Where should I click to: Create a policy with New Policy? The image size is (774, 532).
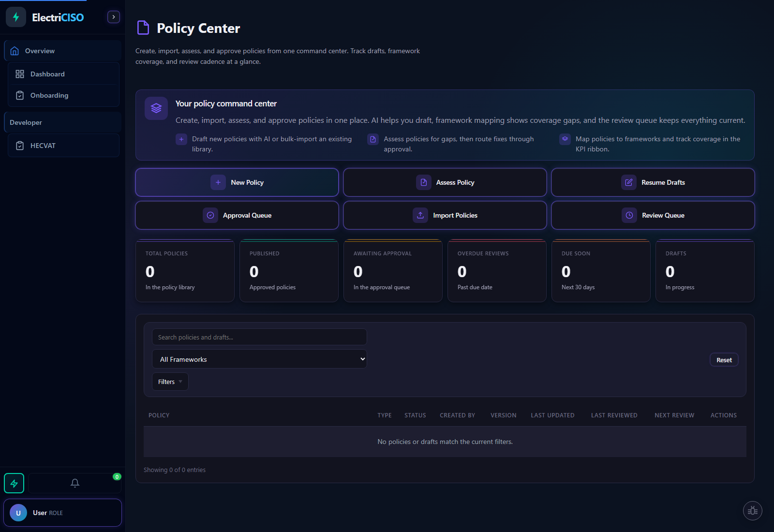pos(237,182)
